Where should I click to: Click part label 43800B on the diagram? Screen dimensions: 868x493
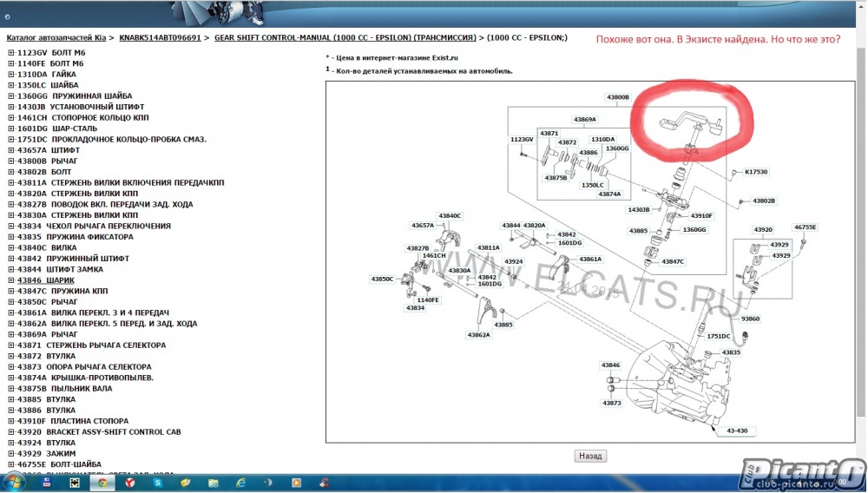(617, 97)
